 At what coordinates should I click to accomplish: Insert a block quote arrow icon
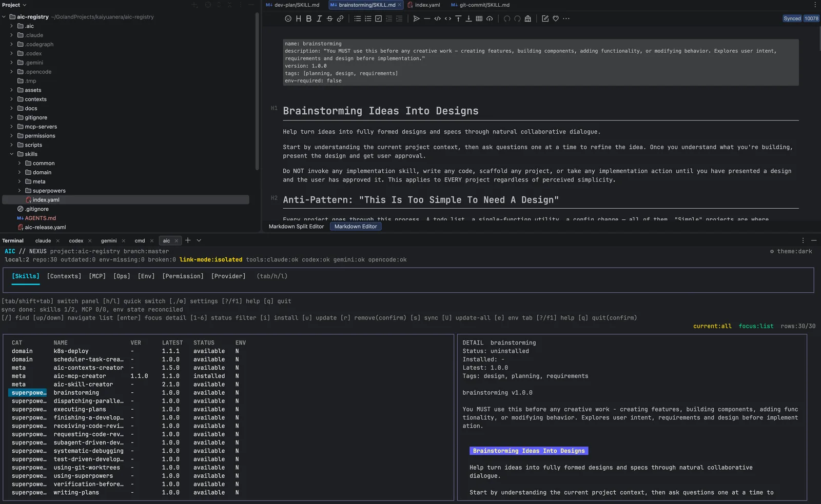pyautogui.click(x=417, y=18)
